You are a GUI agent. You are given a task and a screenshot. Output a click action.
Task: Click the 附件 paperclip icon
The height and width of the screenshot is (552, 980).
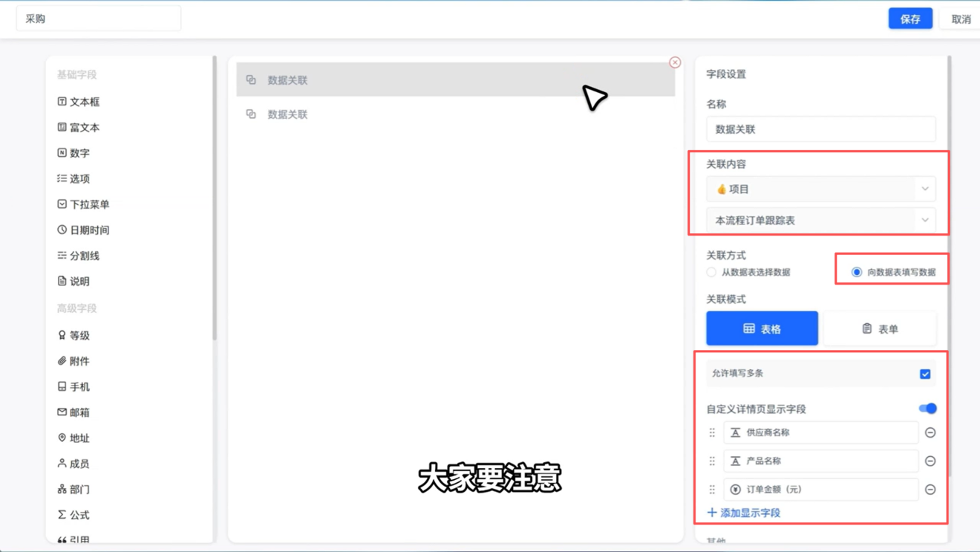[x=62, y=361]
